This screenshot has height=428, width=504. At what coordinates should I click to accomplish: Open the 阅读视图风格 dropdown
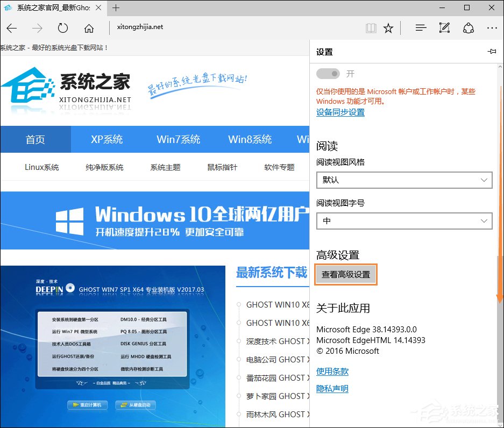point(404,180)
